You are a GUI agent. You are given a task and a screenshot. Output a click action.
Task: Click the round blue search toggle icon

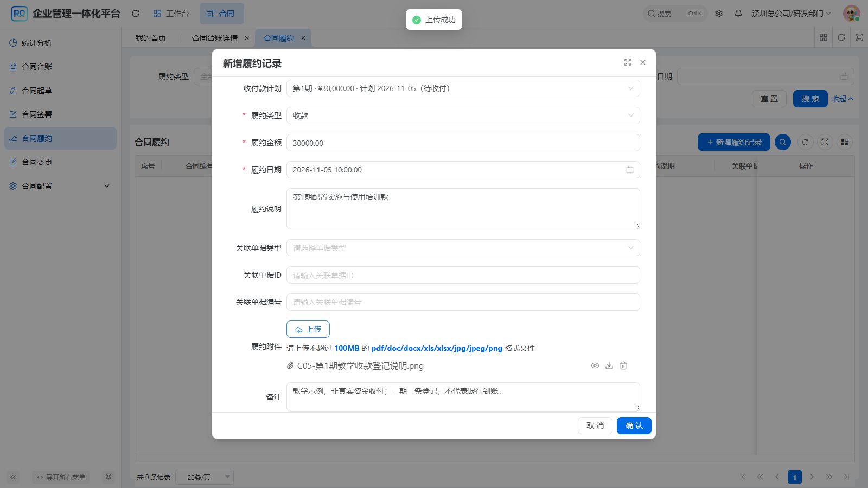pos(782,142)
